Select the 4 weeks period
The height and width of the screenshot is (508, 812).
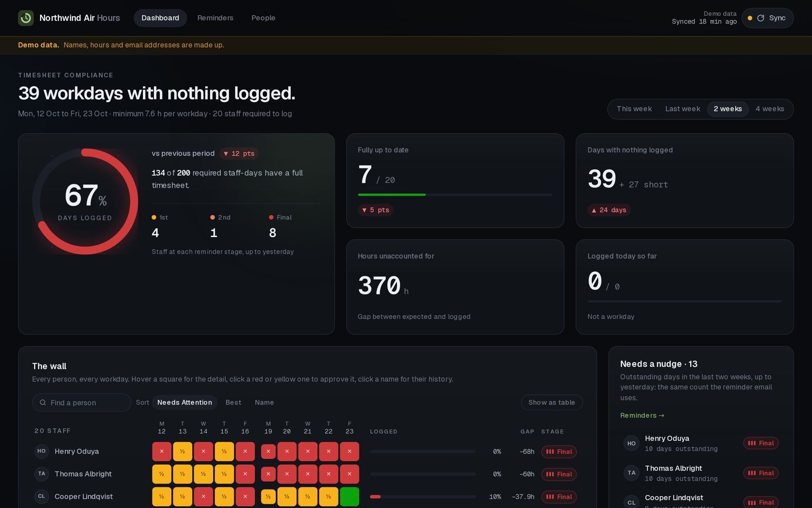tap(770, 109)
